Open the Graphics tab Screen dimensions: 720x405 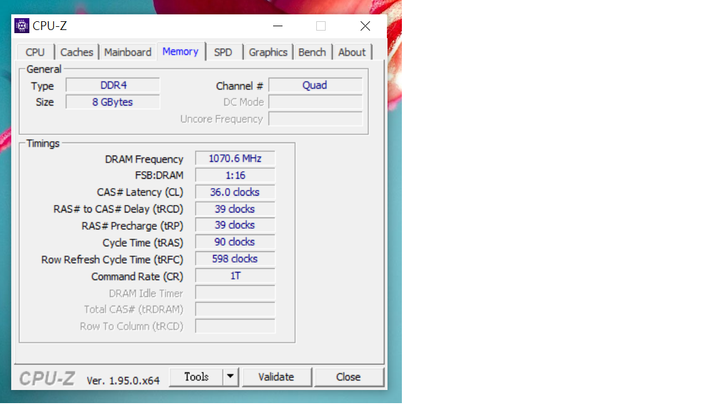tap(268, 52)
